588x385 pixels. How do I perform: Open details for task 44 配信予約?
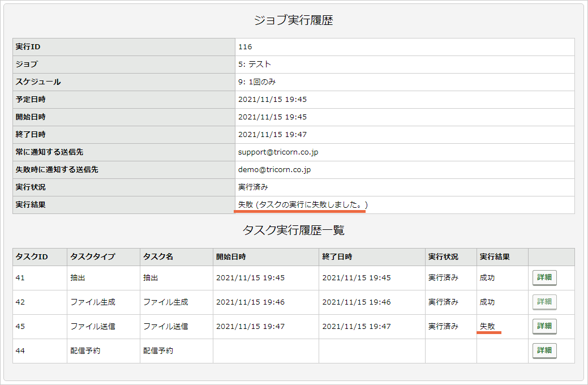click(x=544, y=351)
